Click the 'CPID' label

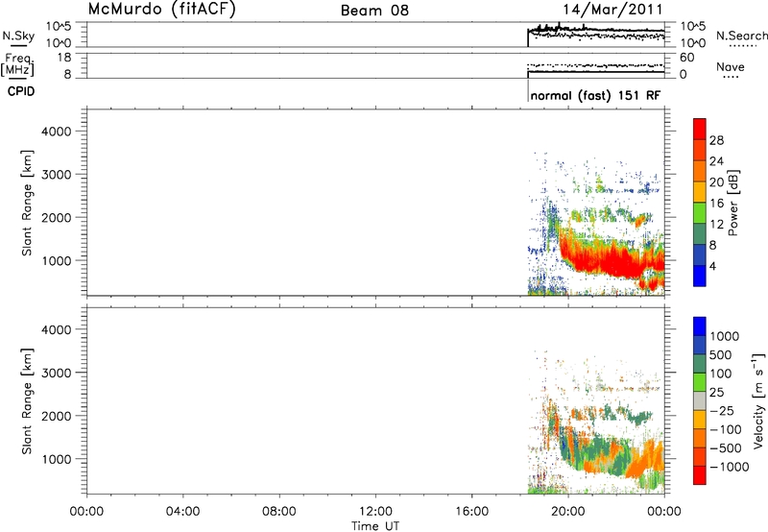[x=21, y=91]
